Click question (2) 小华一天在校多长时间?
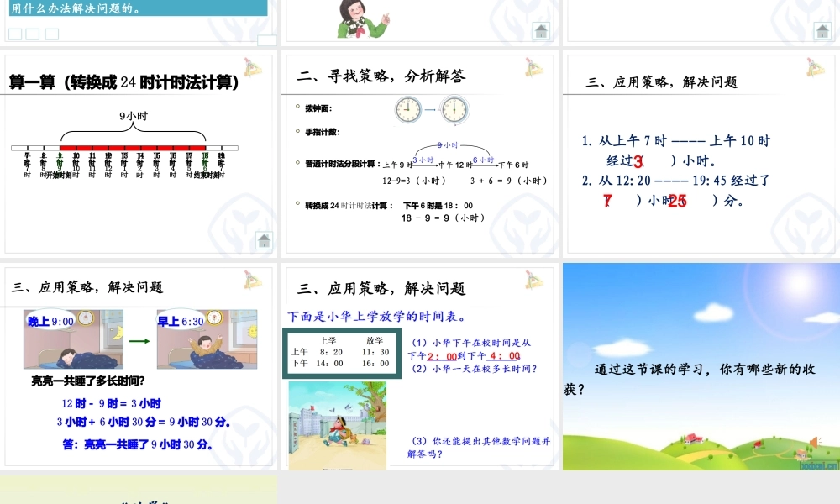The height and width of the screenshot is (504, 840). click(474, 369)
